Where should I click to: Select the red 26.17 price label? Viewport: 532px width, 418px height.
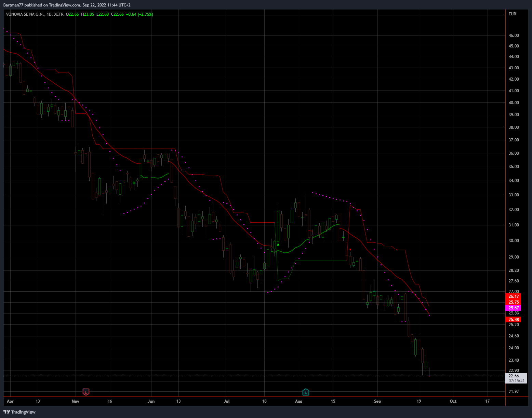pos(513,296)
